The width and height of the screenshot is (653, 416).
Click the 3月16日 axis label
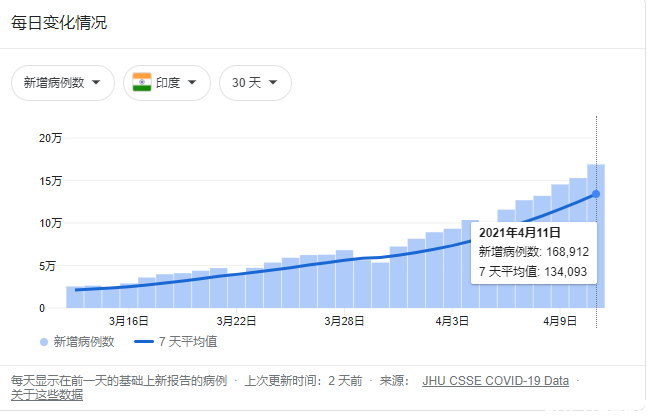(x=129, y=321)
